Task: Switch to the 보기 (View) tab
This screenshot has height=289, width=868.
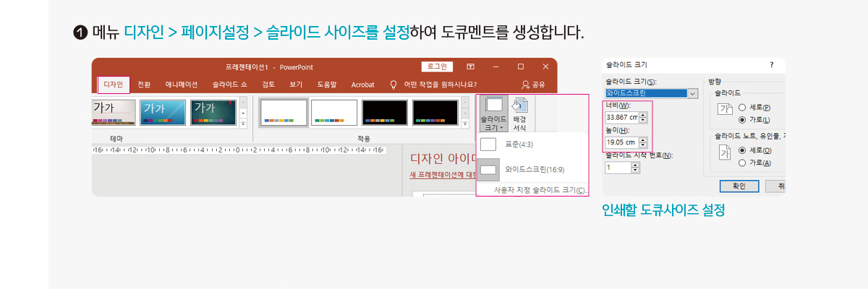Action: click(x=296, y=85)
